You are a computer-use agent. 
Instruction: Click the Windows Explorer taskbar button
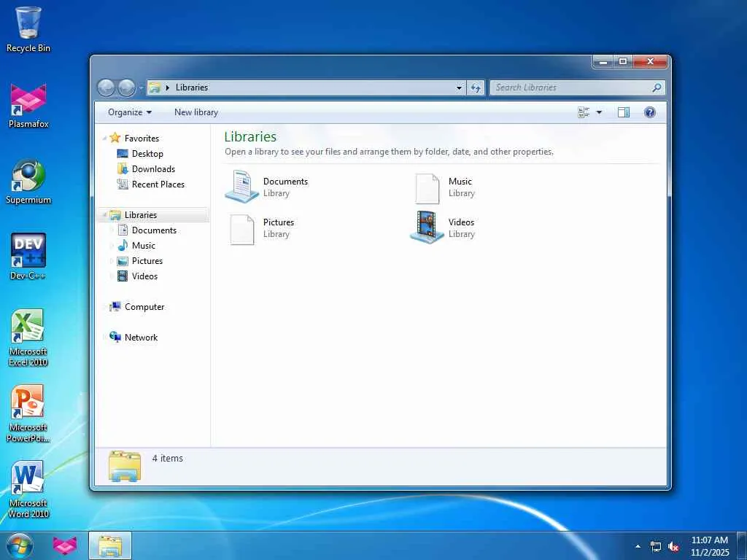pyautogui.click(x=110, y=545)
